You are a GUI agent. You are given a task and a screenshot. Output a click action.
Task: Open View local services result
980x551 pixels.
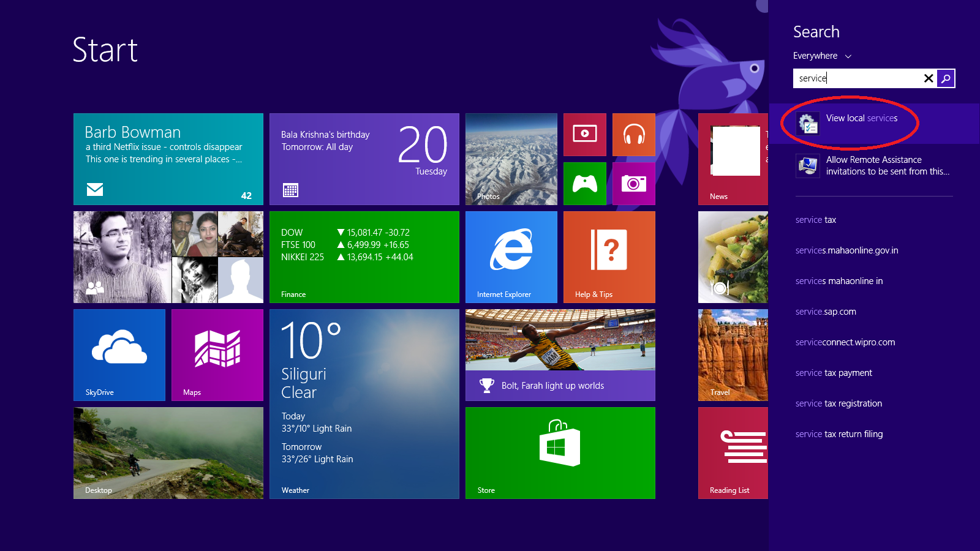pos(874,124)
